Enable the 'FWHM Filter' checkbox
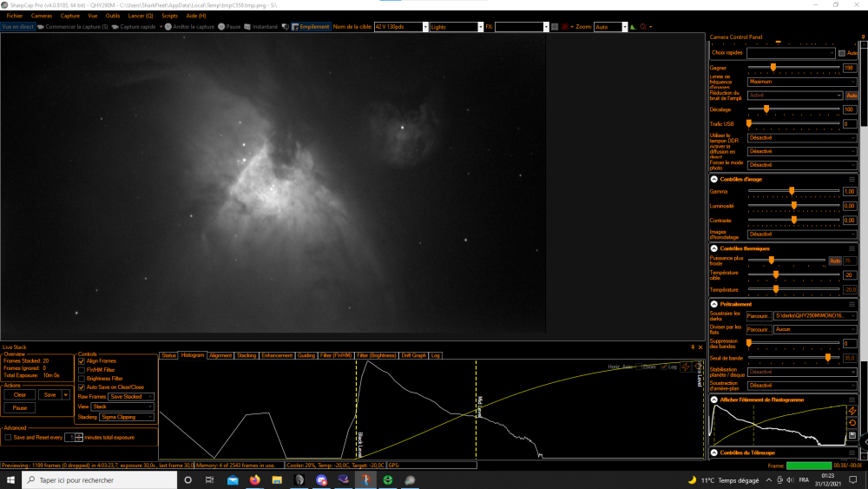Viewport: 868px width, 489px height. point(82,370)
